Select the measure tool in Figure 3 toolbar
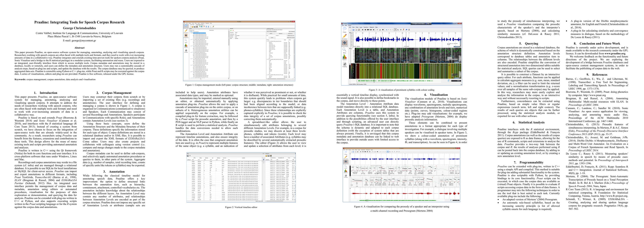 pyautogui.click(x=409, y=30)
